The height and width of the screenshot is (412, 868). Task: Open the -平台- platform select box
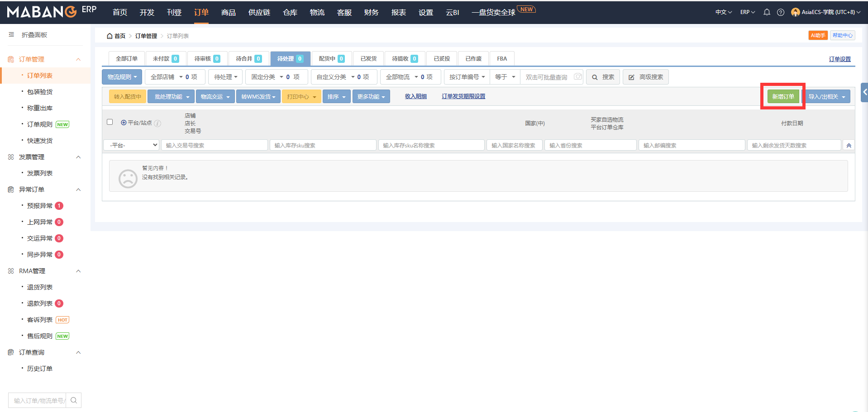pos(131,145)
